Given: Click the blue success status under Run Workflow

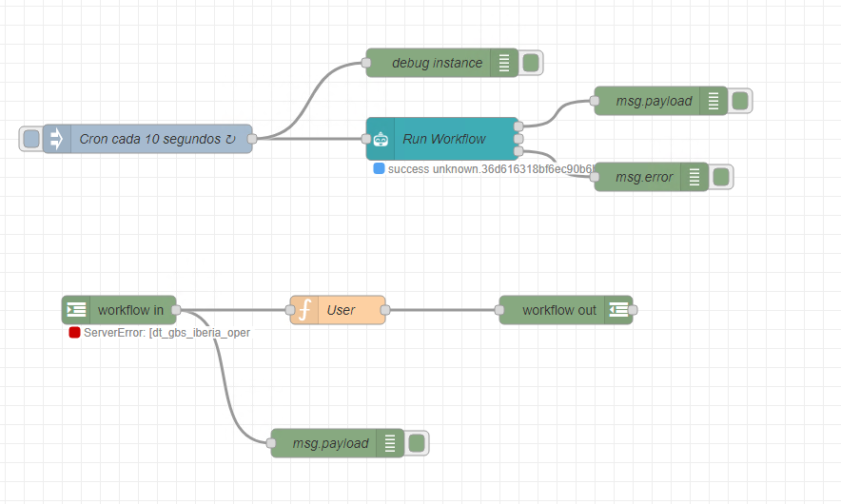Looking at the screenshot, I should pyautogui.click(x=484, y=169).
